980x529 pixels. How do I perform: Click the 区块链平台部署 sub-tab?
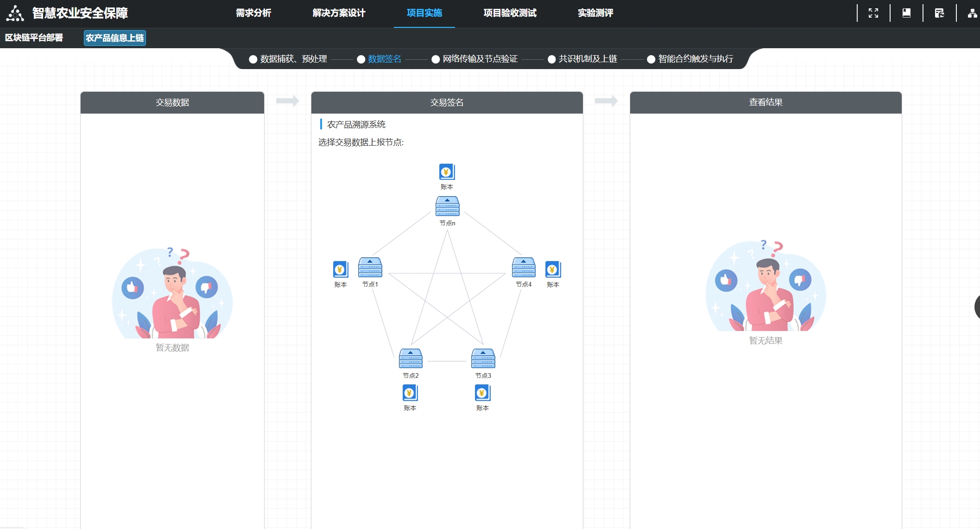[x=34, y=38]
